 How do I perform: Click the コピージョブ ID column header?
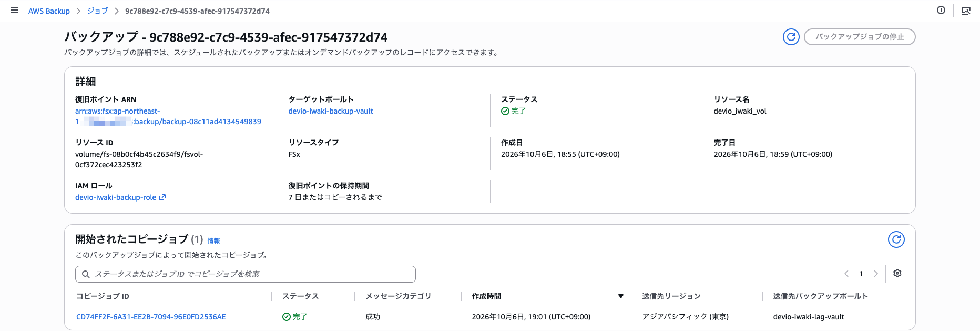(x=103, y=296)
